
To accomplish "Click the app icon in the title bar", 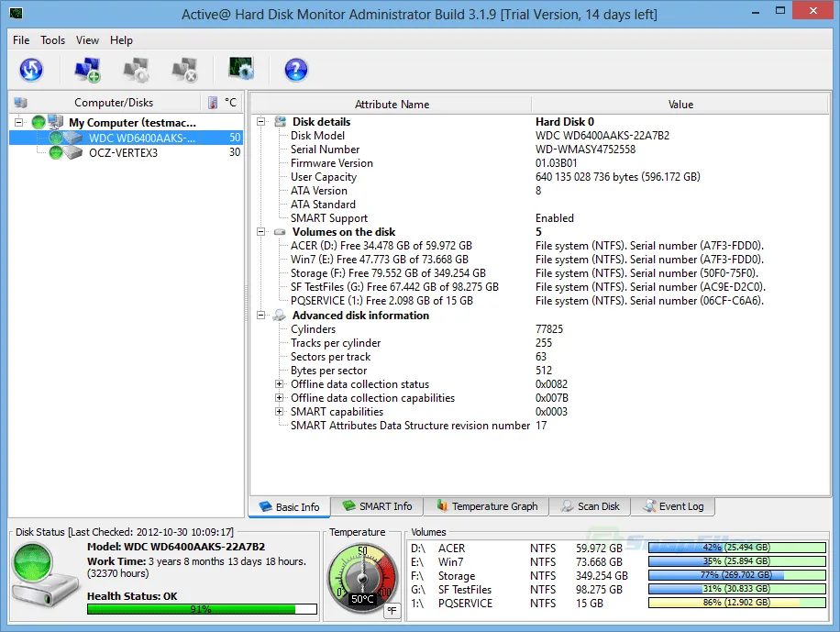I will point(17,13).
